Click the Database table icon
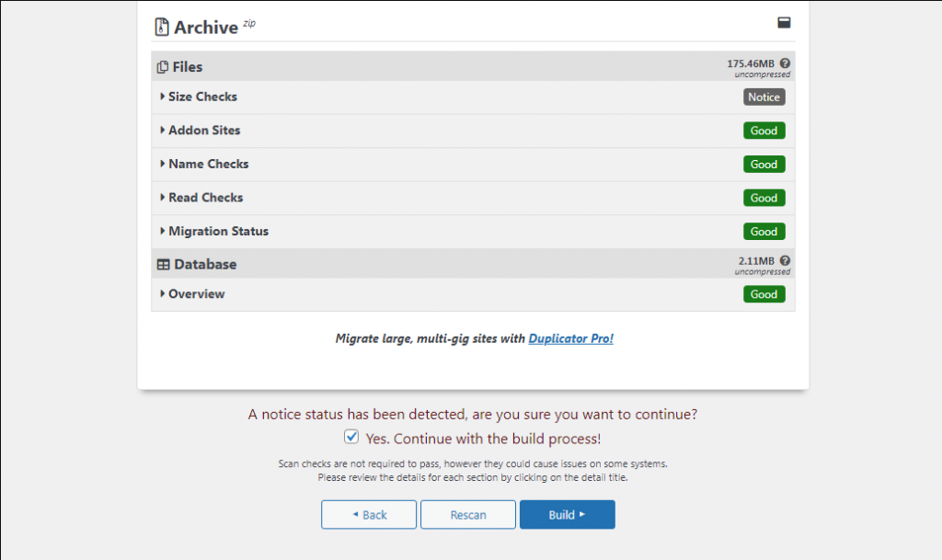The width and height of the screenshot is (942, 560). coord(164,265)
